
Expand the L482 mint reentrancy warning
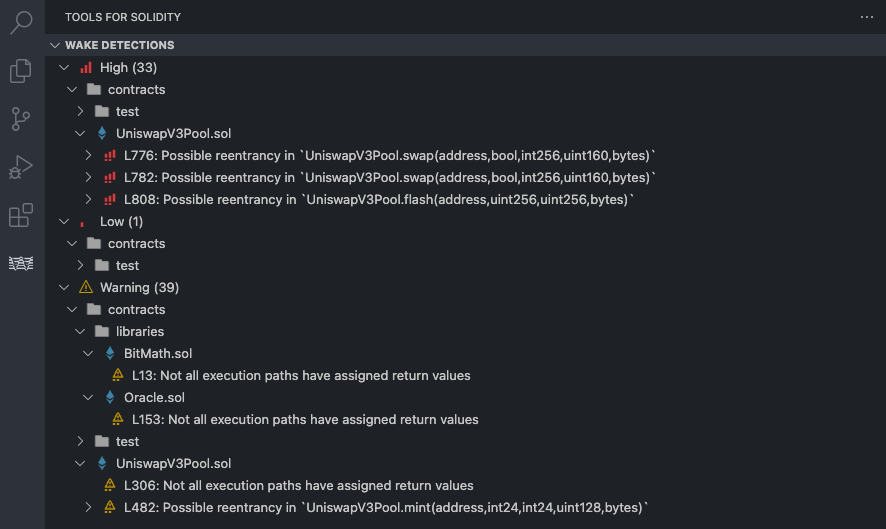click(88, 508)
